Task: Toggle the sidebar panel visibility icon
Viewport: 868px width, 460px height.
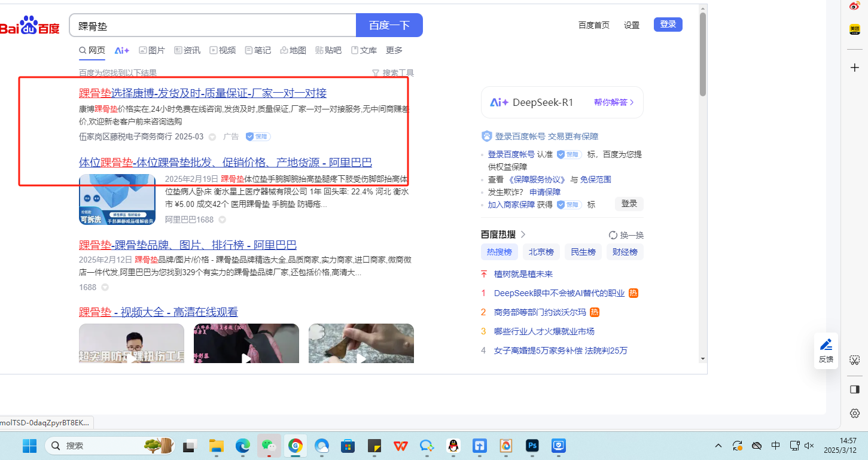Action: coord(855,389)
